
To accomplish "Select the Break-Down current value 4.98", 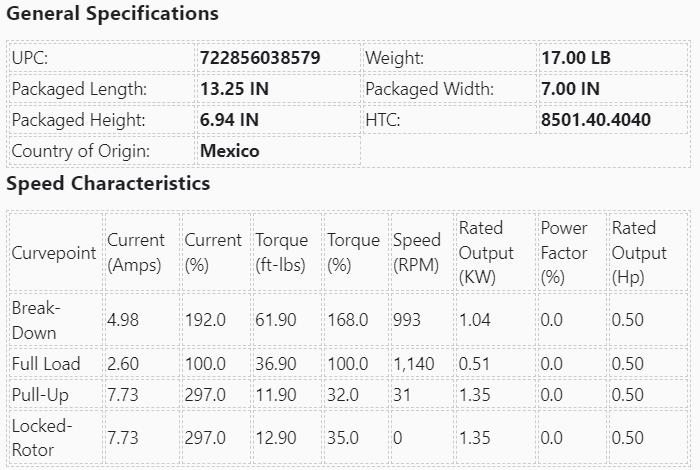I will coord(124,320).
